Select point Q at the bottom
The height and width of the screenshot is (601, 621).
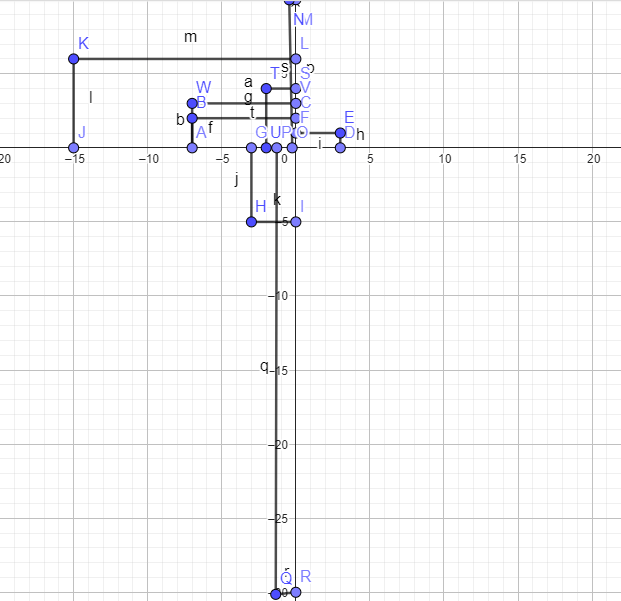275,594
